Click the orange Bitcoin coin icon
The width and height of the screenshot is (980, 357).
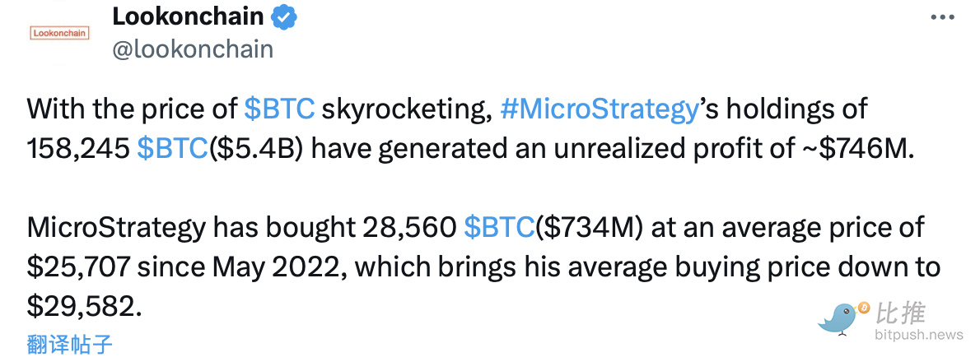tap(864, 308)
